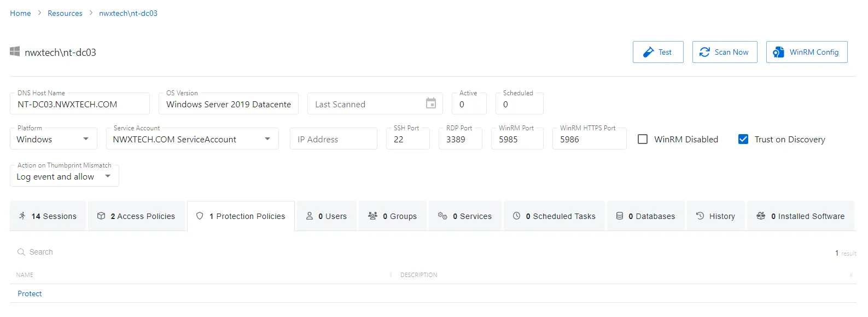Open the Service Account dropdown
Viewport: 868px width, 317px height.
pos(193,139)
